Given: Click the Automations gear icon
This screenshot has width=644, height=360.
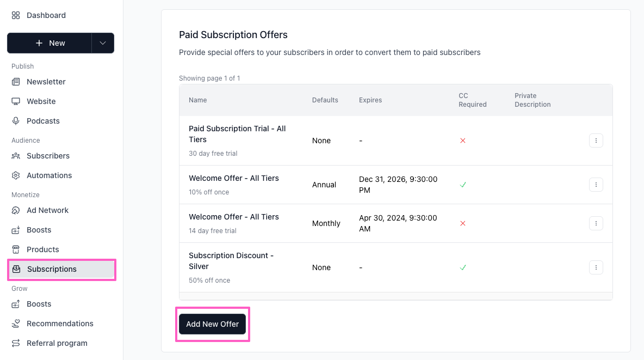Looking at the screenshot, I should (x=16, y=175).
